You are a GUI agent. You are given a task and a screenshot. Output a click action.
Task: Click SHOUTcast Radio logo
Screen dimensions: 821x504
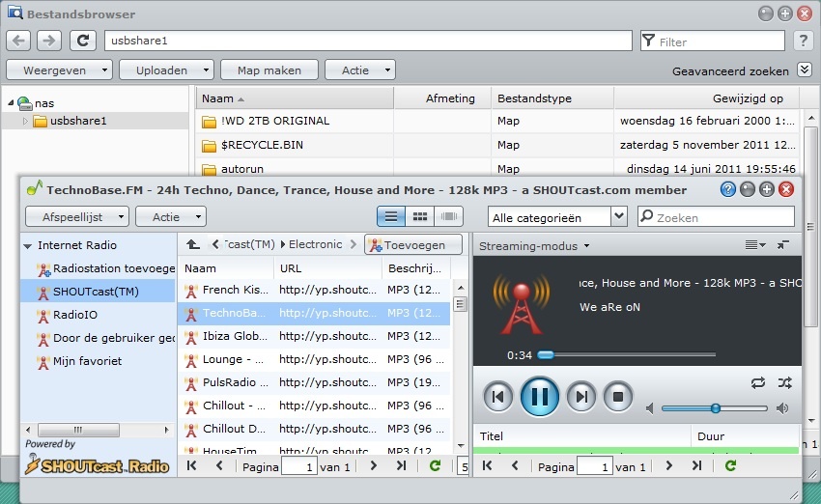98,465
